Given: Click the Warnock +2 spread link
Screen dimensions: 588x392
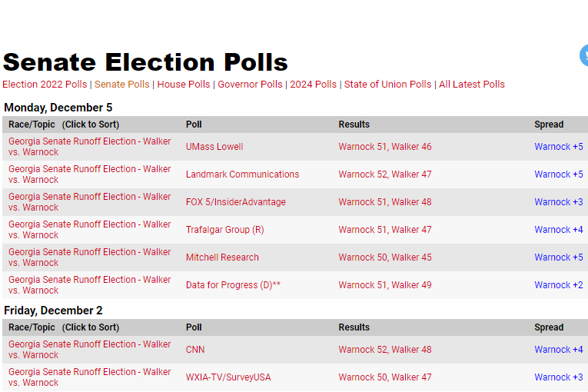Looking at the screenshot, I should (x=559, y=285).
